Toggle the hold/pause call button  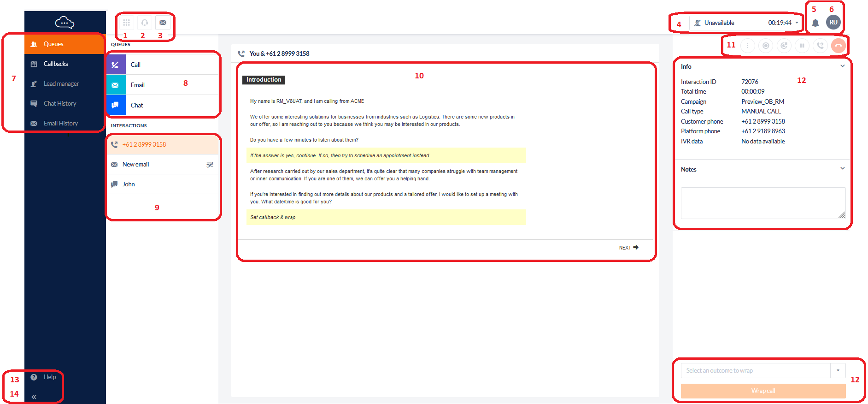pyautogui.click(x=802, y=46)
